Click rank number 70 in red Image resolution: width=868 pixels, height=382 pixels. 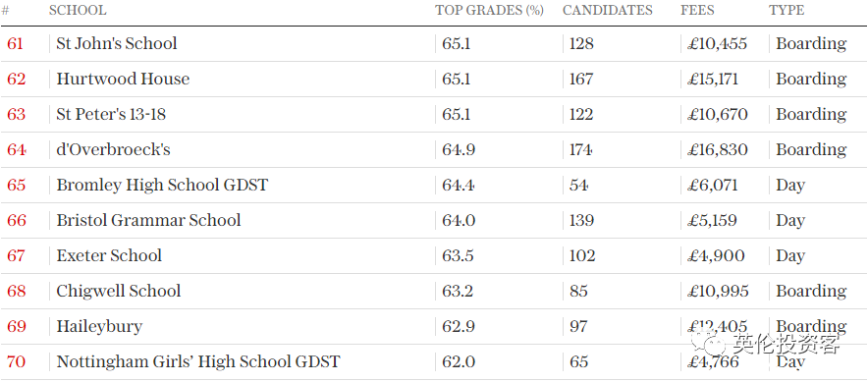pyautogui.click(x=16, y=362)
